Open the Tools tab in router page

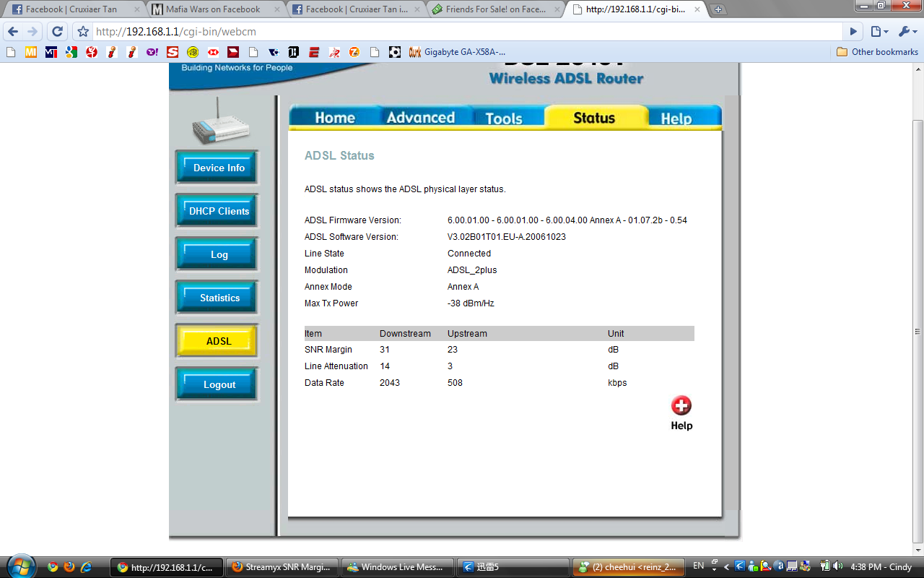(x=503, y=118)
